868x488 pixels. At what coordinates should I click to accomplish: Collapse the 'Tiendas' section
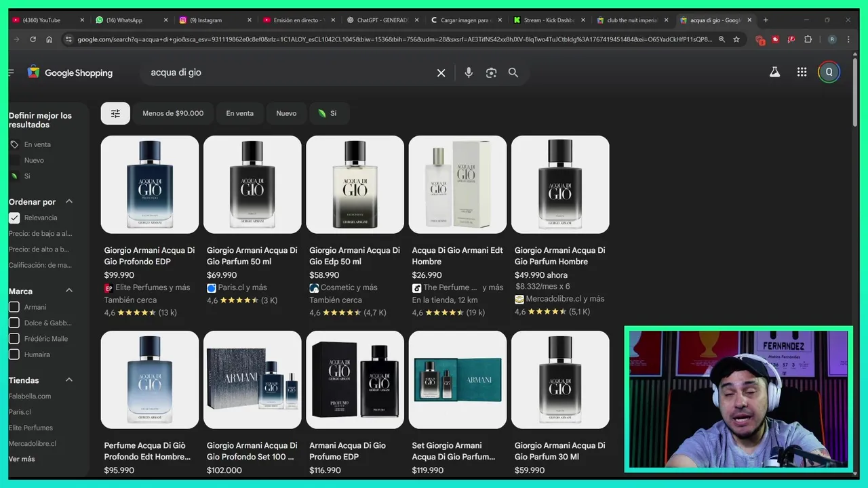69,380
